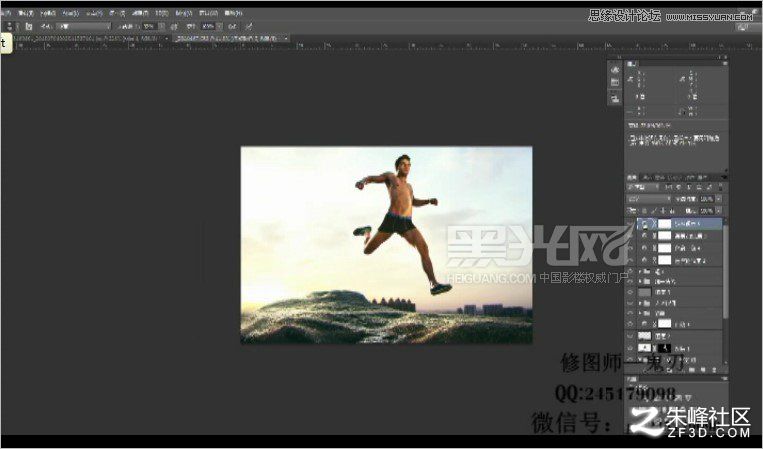Filter layers by smart objects icon
Viewport: 763px width, 449px height.
[709, 187]
